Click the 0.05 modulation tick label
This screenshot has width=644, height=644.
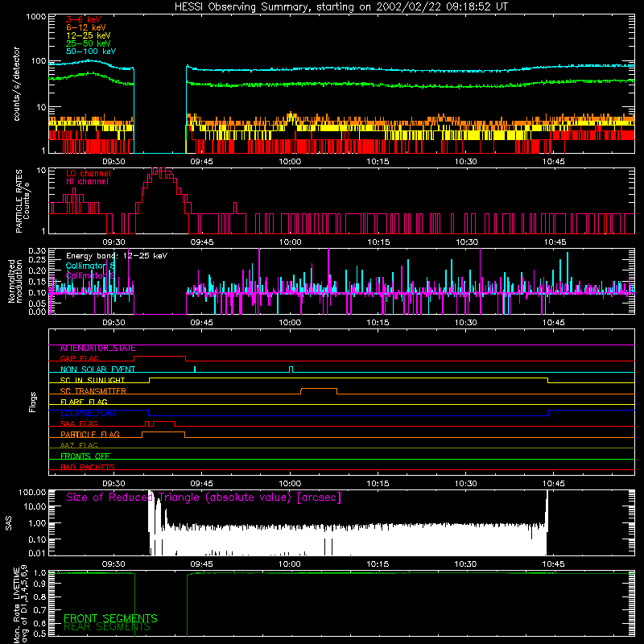tap(37, 303)
